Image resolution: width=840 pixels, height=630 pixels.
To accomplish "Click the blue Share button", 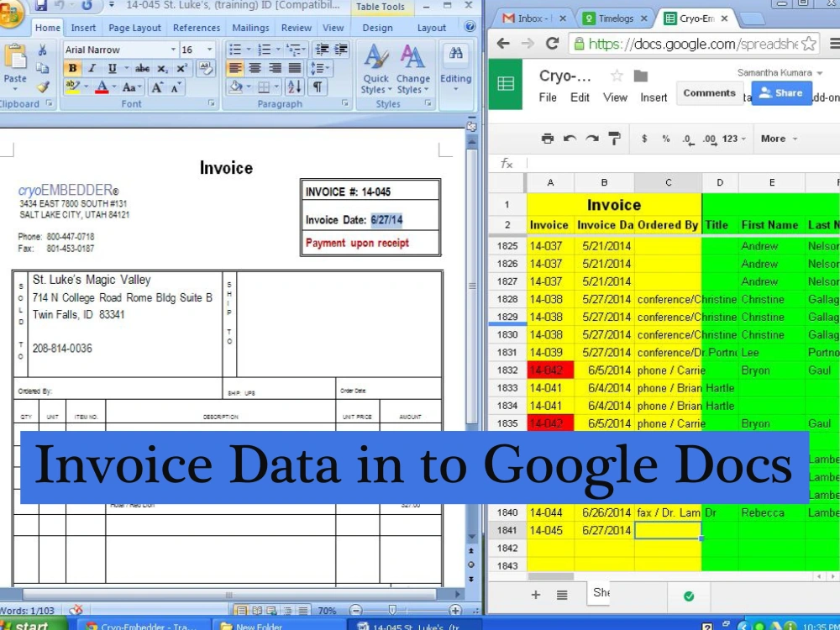I will tap(781, 93).
